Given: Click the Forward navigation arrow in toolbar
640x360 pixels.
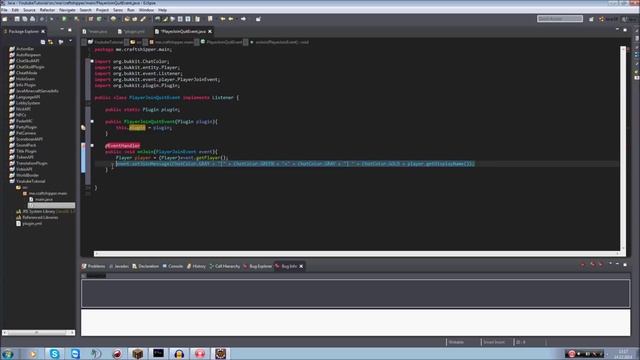Looking at the screenshot, I should click(243, 19).
